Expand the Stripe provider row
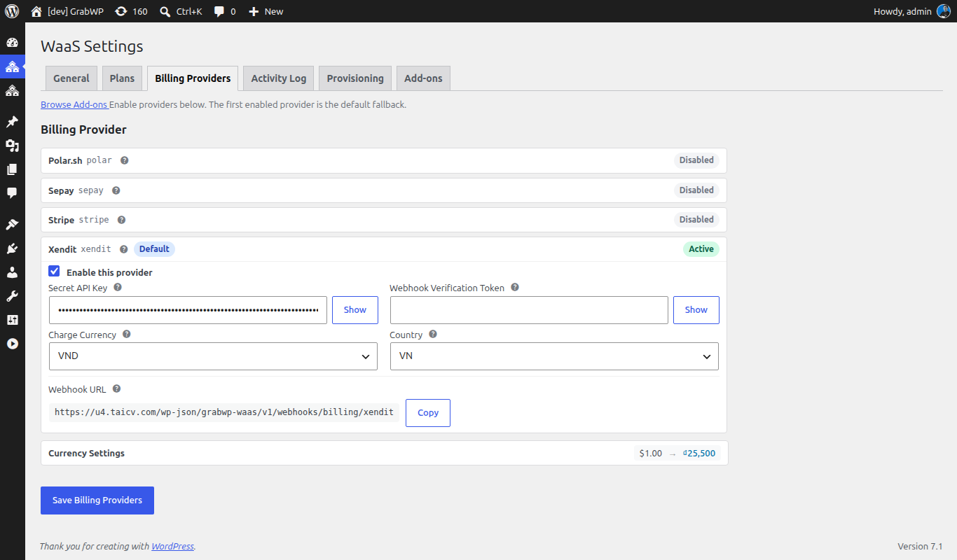Viewport: 957px width, 560px height. pyautogui.click(x=384, y=220)
